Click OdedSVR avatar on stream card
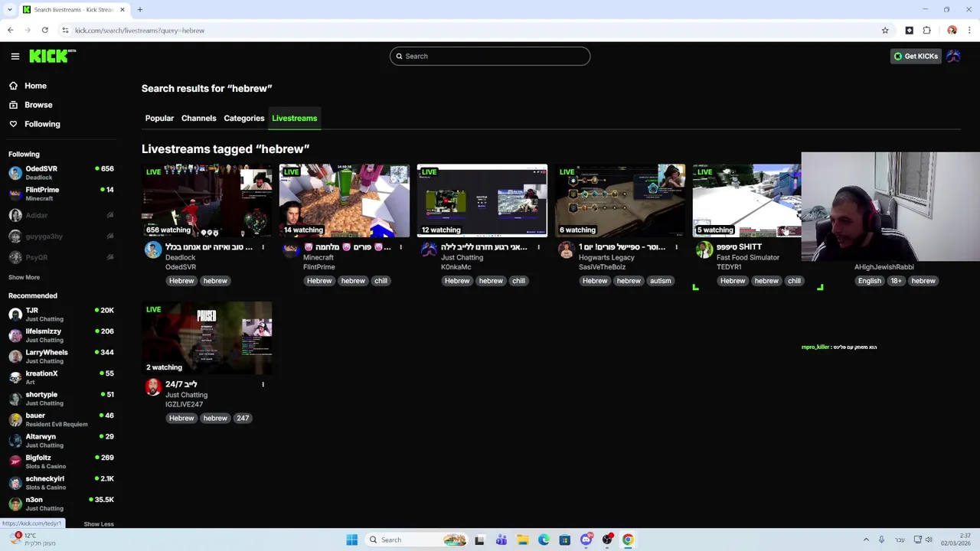The image size is (980, 551). click(153, 249)
